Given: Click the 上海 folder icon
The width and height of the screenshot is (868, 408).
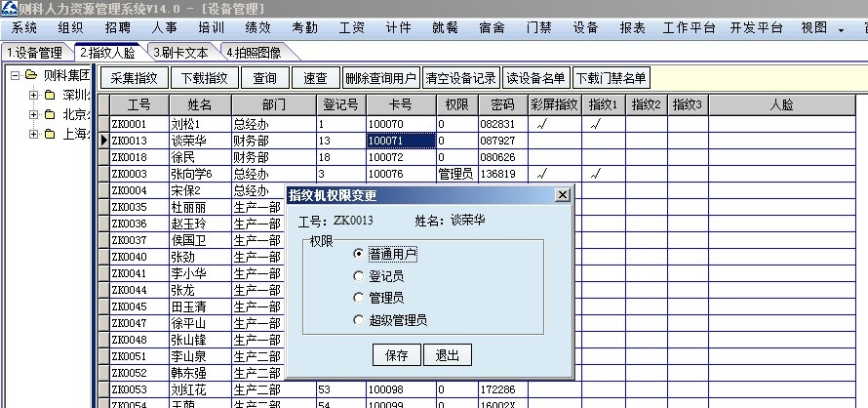Looking at the screenshot, I should pos(50,134).
